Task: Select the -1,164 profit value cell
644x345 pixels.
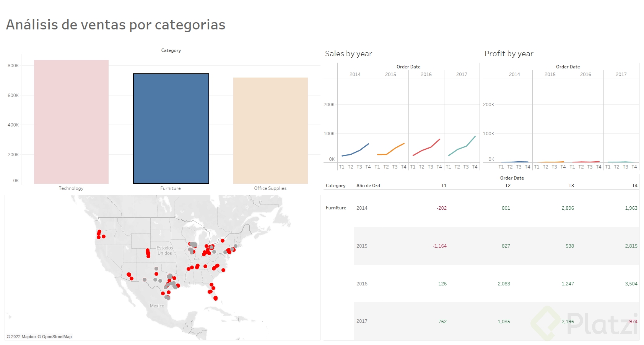Action: tap(439, 246)
